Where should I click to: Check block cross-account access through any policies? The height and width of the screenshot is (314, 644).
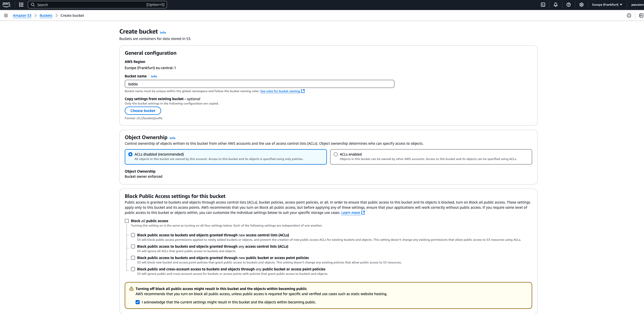point(133,269)
